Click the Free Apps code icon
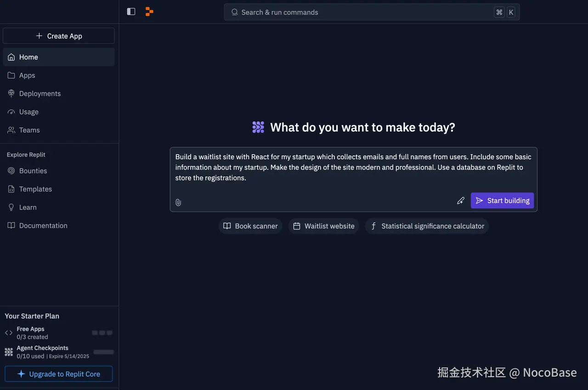 [x=8, y=333]
